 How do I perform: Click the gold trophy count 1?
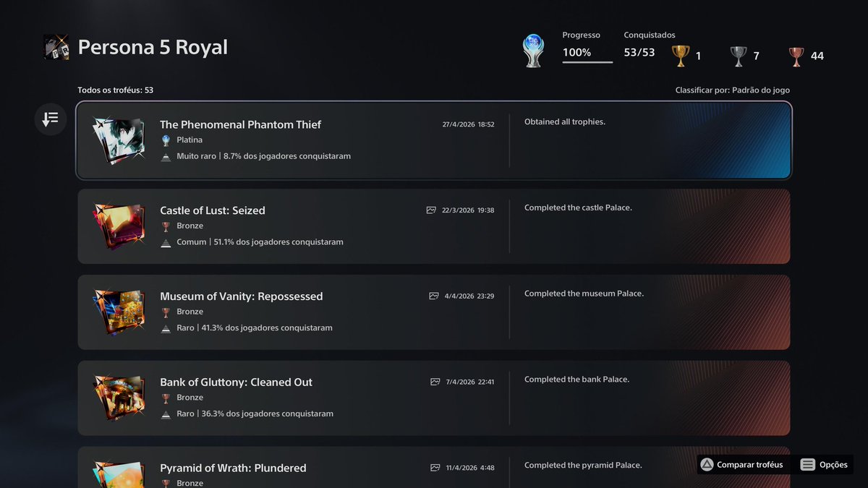pos(698,56)
